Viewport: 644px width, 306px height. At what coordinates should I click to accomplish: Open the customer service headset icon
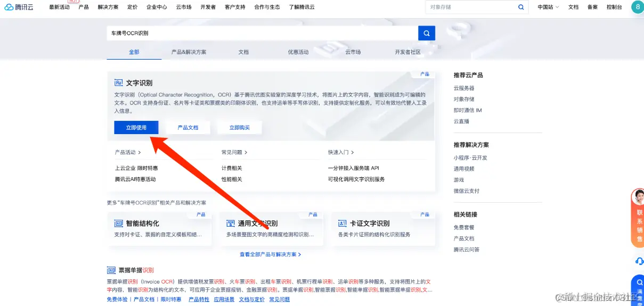639,261
